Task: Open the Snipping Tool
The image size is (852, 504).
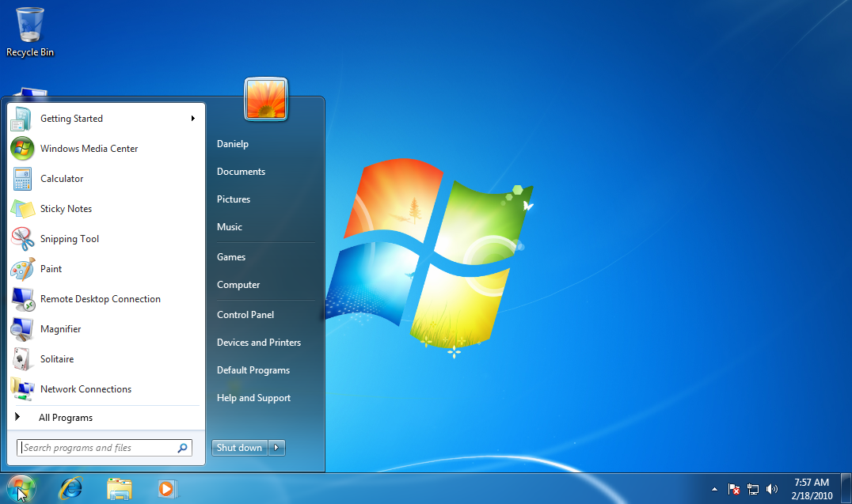Action: point(69,238)
